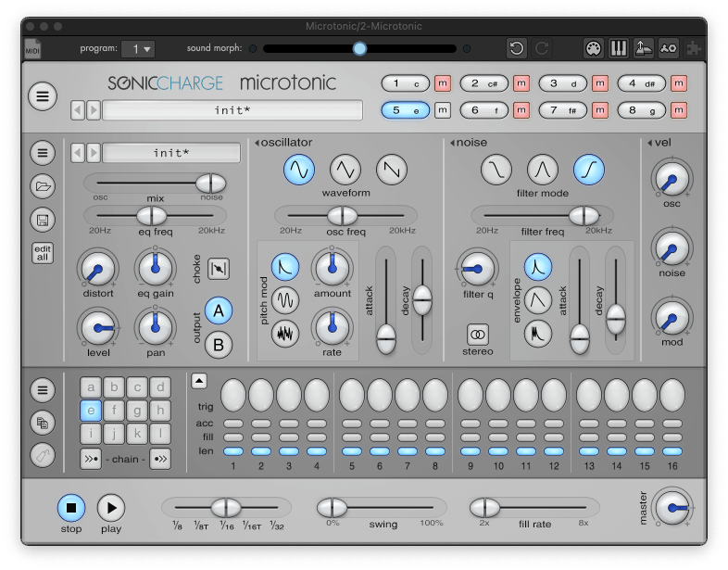Mute drum channel 1
This screenshot has height=570, width=728.
click(442, 84)
